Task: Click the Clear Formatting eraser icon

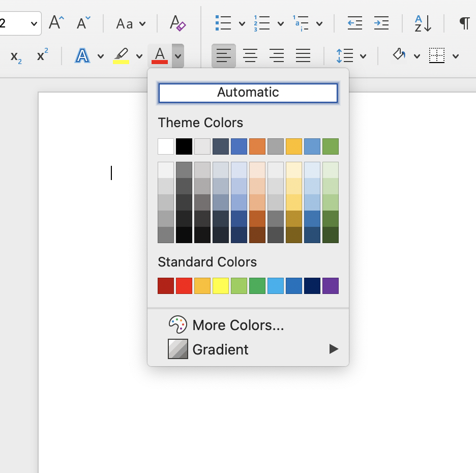Action: tap(177, 23)
